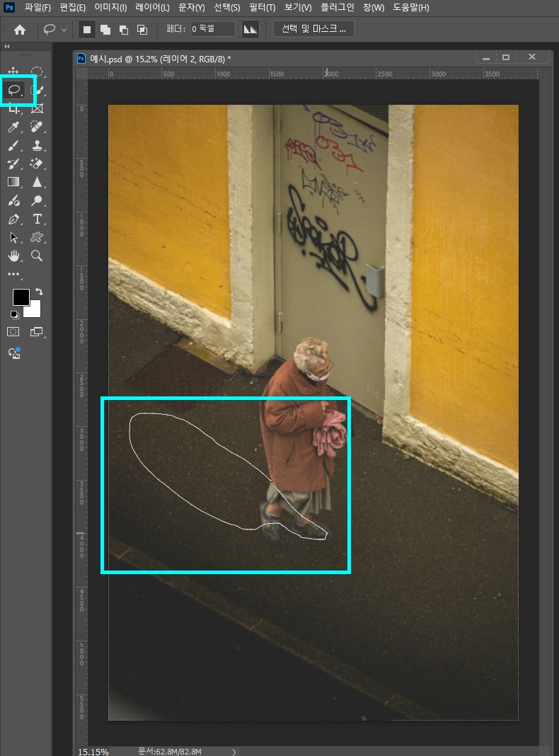Enable Subtract from Selection mode
559x756 pixels.
[x=124, y=30]
